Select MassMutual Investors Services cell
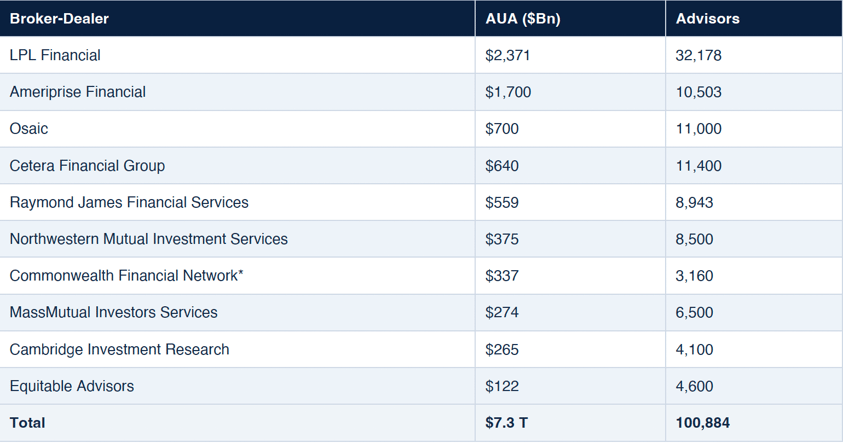The height and width of the screenshot is (443, 843). (114, 312)
